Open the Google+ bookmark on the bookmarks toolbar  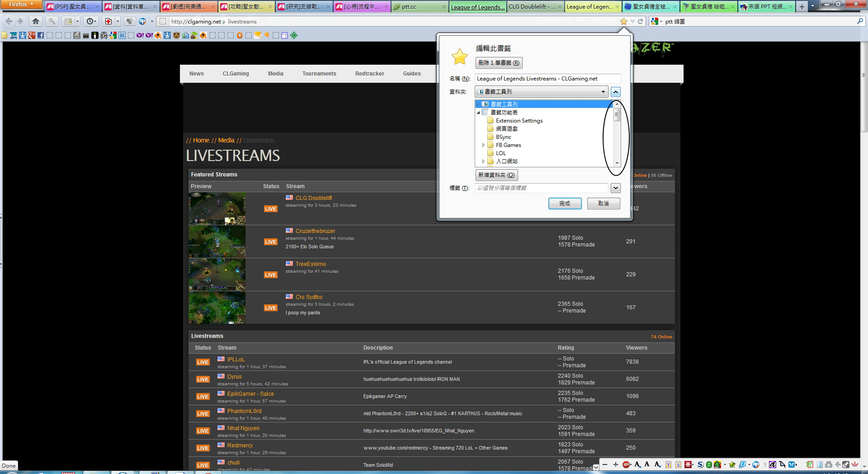(x=32, y=35)
